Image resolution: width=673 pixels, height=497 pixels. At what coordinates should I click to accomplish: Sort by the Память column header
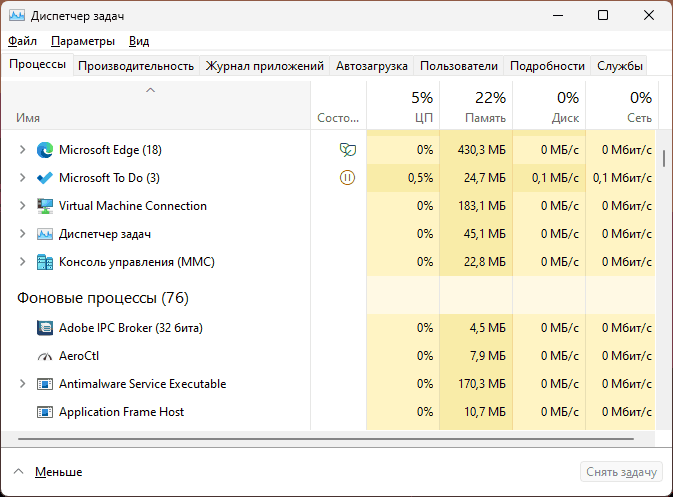click(x=476, y=106)
